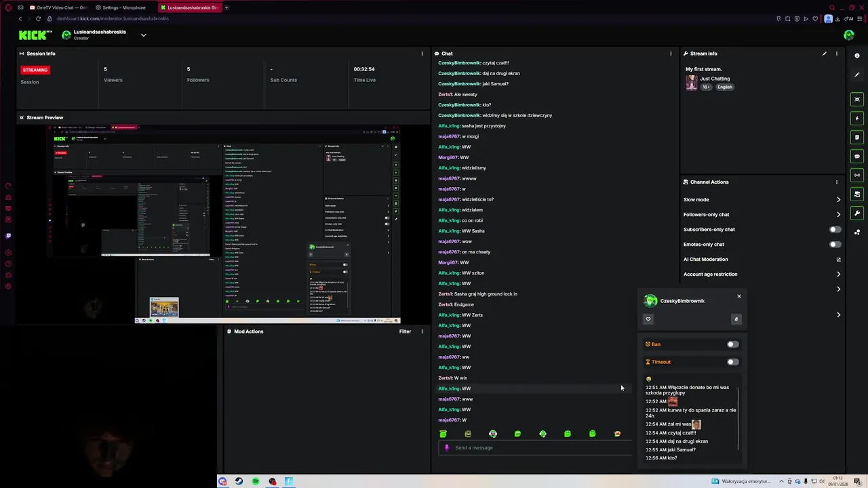Close the CzeskyBimbrownik user card

739,296
